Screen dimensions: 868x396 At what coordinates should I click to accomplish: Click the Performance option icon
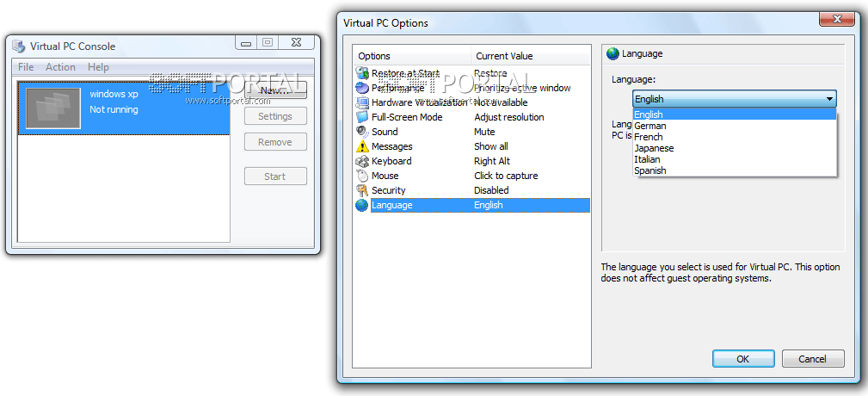[x=362, y=88]
